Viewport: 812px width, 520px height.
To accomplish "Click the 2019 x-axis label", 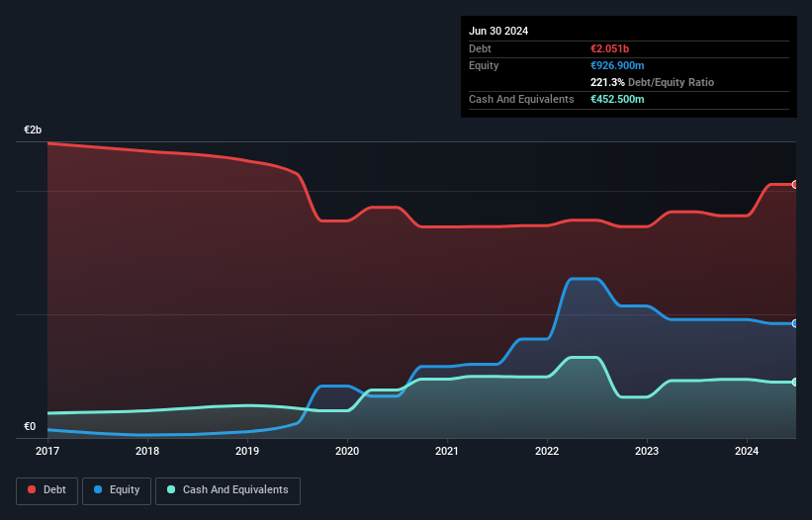I will tap(247, 451).
